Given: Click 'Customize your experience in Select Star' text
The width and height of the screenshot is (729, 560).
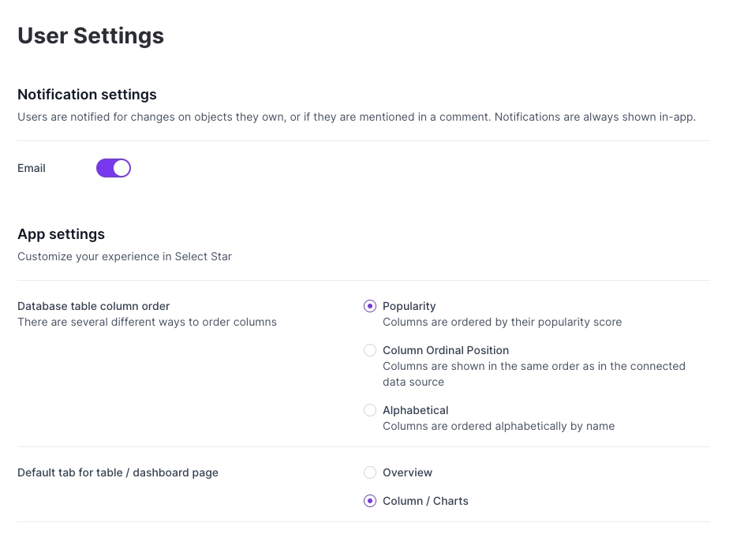Looking at the screenshot, I should (125, 256).
